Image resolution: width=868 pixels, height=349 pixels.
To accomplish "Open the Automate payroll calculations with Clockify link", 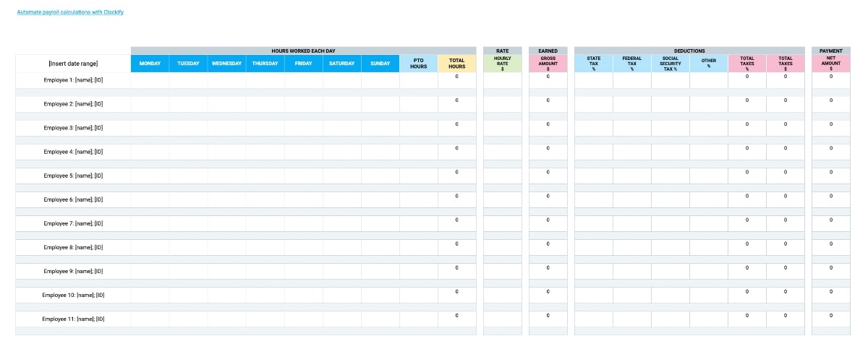I will (70, 12).
